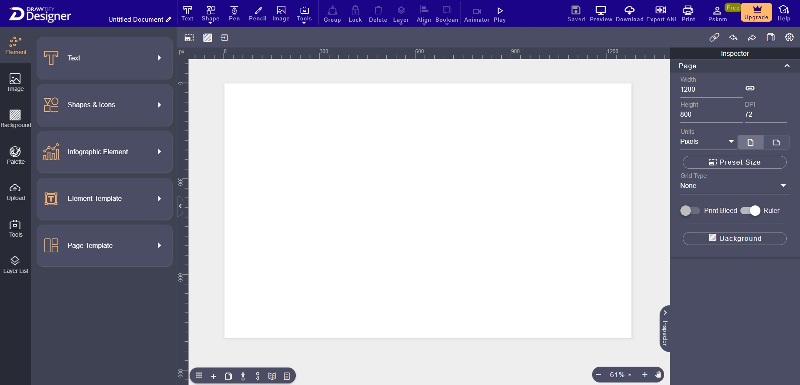Click the import icon above the ruler

[x=225, y=38]
